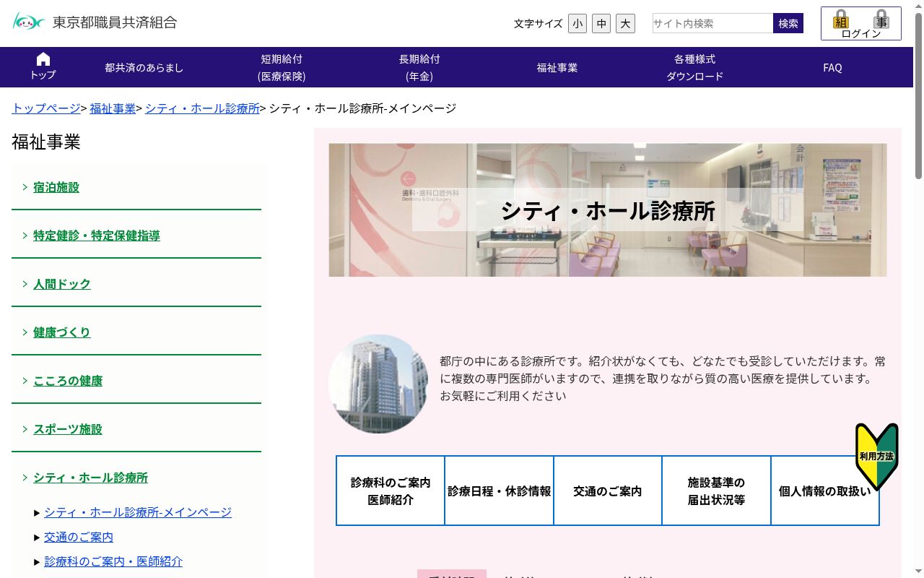The image size is (924, 578).
Task: Click the 福祉事業 sidebar heading text
Action: coord(46,142)
